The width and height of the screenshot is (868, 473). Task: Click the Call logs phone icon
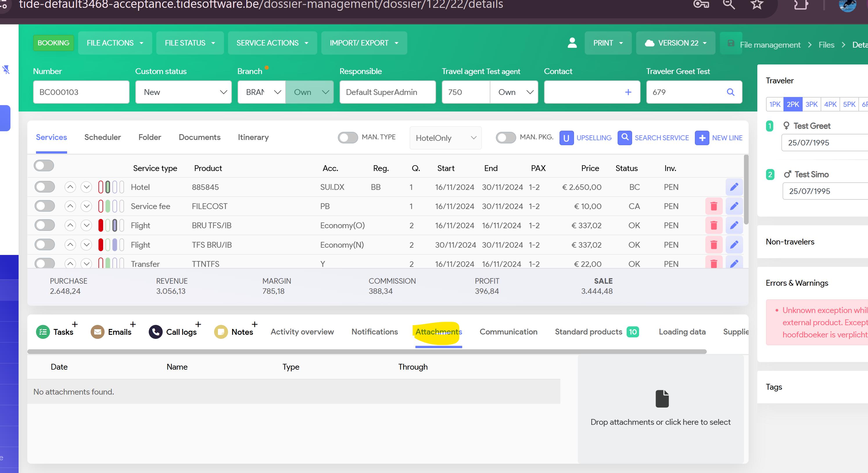click(155, 332)
